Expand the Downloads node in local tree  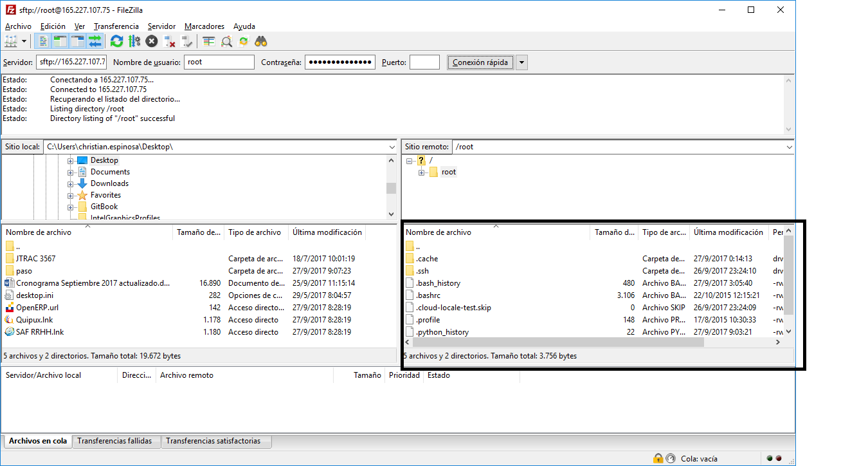[x=71, y=183]
